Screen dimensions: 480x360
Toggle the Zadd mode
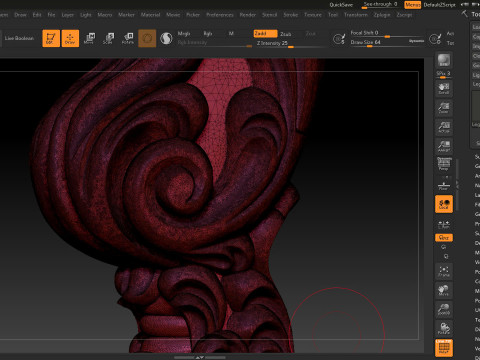tap(265, 34)
